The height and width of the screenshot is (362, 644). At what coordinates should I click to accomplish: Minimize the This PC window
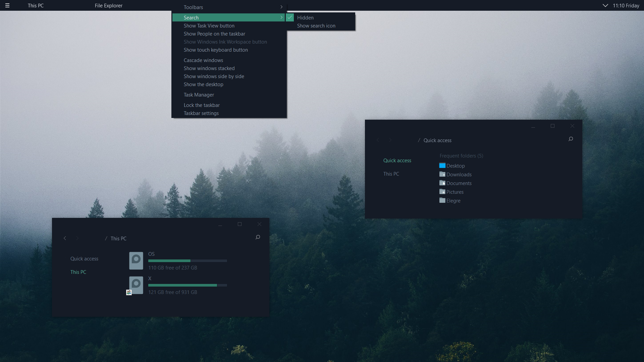220,225
